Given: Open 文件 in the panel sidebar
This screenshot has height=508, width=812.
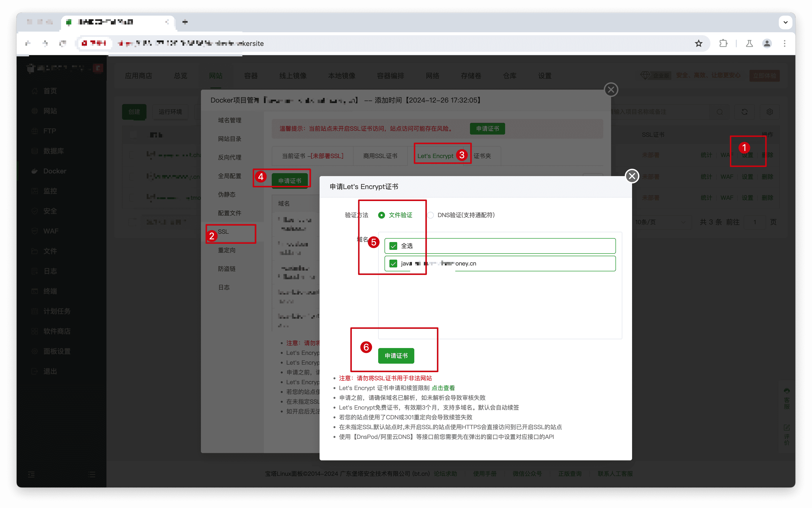Looking at the screenshot, I should click(50, 251).
